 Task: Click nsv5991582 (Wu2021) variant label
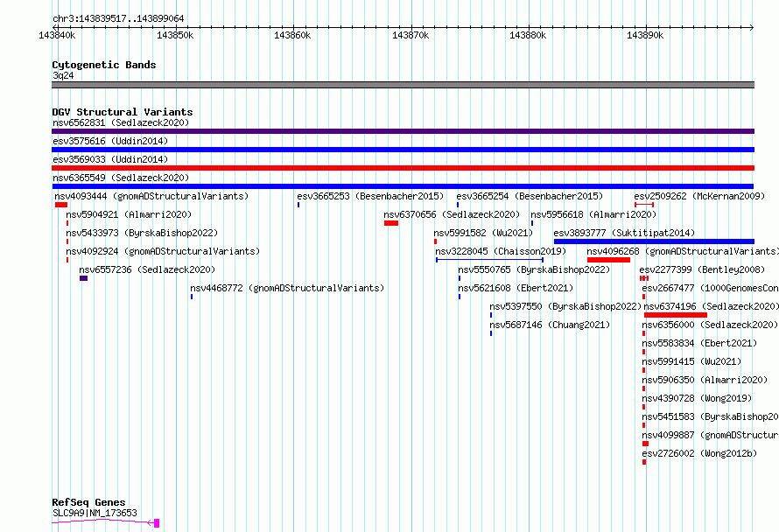click(483, 233)
